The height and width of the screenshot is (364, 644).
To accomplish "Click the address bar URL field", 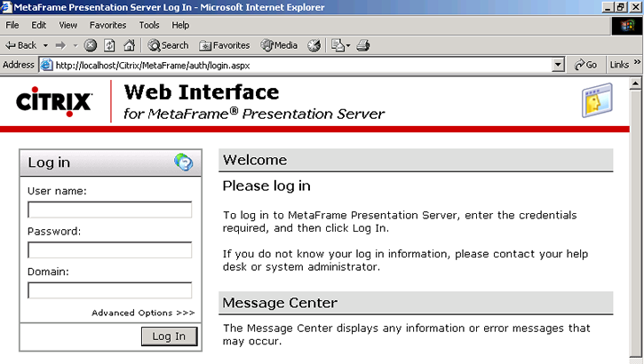I will tap(302, 65).
